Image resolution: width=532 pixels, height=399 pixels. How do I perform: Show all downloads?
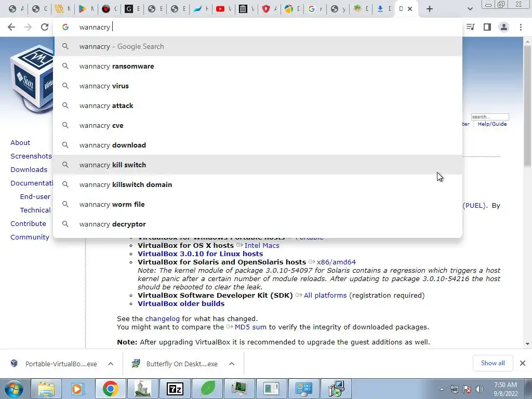pos(493,363)
